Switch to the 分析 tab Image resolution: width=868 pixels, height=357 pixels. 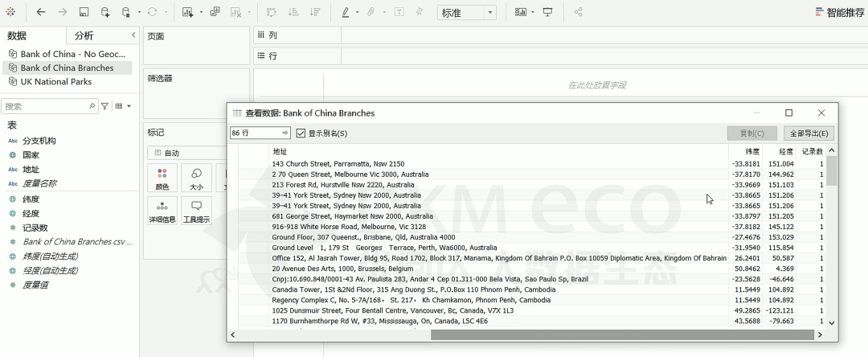(x=84, y=36)
